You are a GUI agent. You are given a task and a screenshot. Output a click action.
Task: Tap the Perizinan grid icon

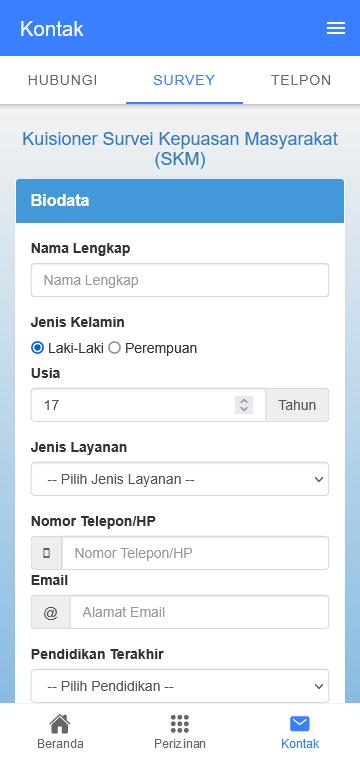180,724
